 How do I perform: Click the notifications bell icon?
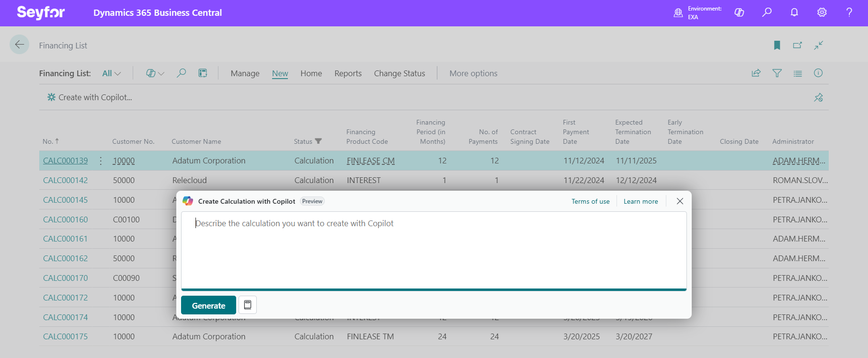[794, 12]
